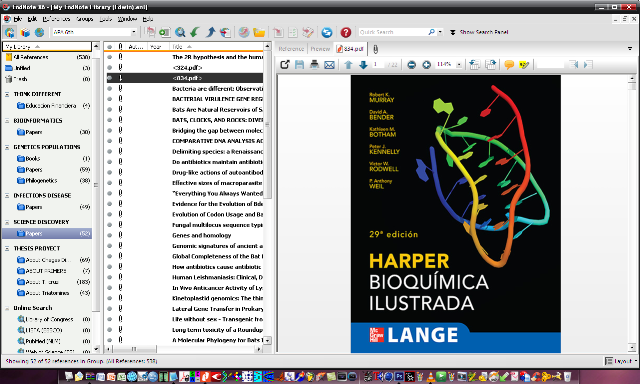The width and height of the screenshot is (640, 384).
Task: Open the Online Search magnifier tool
Action: click(x=180, y=32)
